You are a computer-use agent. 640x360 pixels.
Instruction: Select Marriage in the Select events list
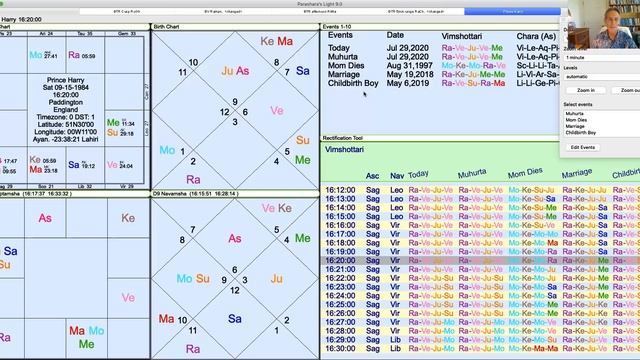point(575,127)
